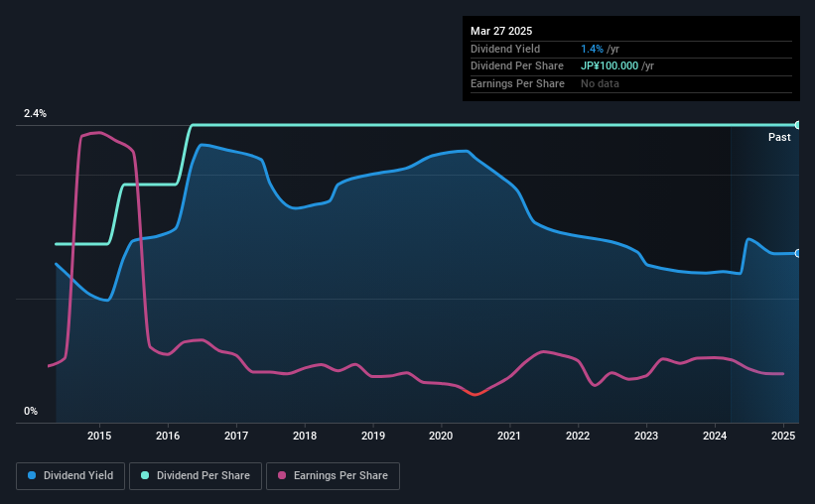Click the pink Earnings Per Share legend dot

click(282, 475)
